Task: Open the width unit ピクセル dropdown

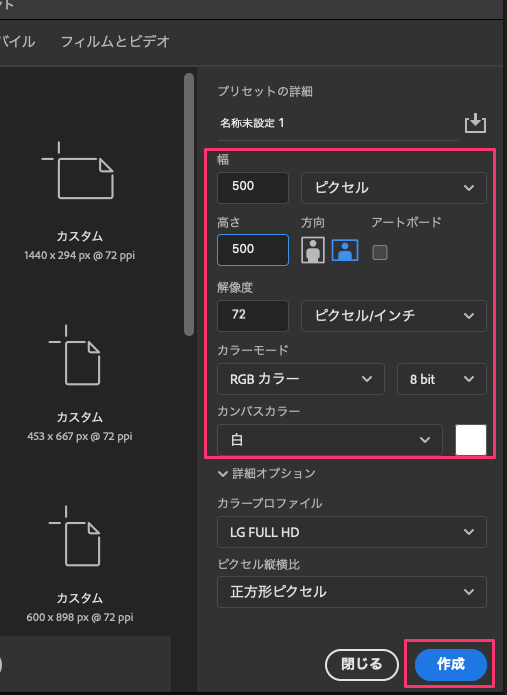Action: [394, 187]
